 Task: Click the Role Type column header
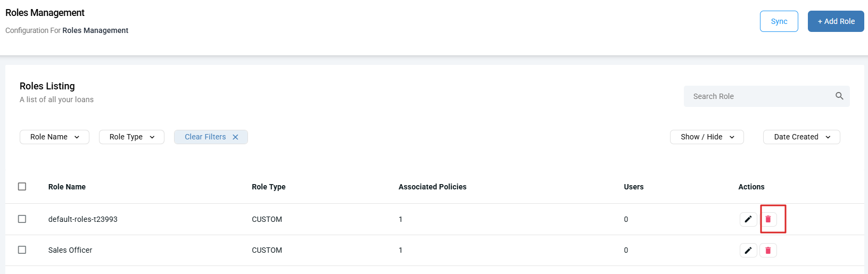pyautogui.click(x=269, y=187)
